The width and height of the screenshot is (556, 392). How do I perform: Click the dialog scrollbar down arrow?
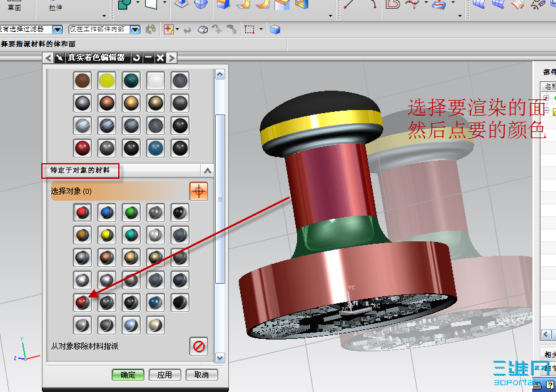tap(220, 358)
